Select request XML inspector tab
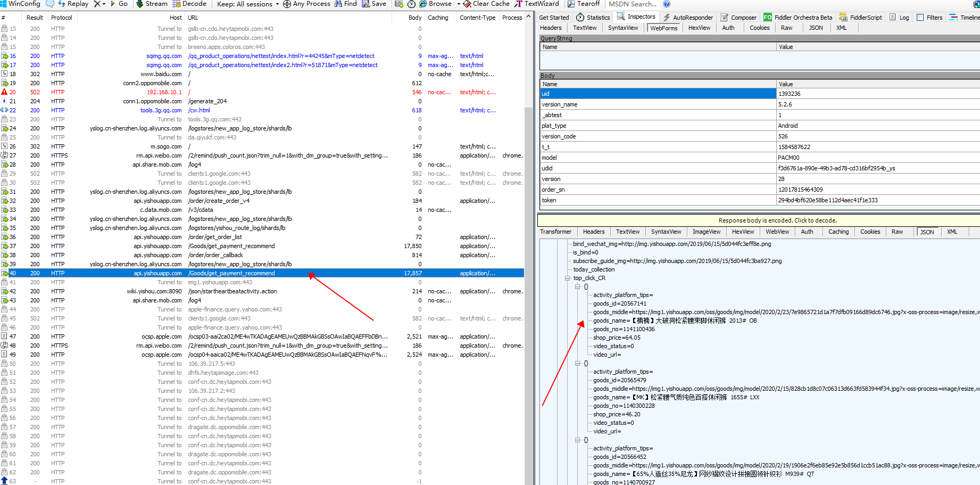 click(x=841, y=28)
